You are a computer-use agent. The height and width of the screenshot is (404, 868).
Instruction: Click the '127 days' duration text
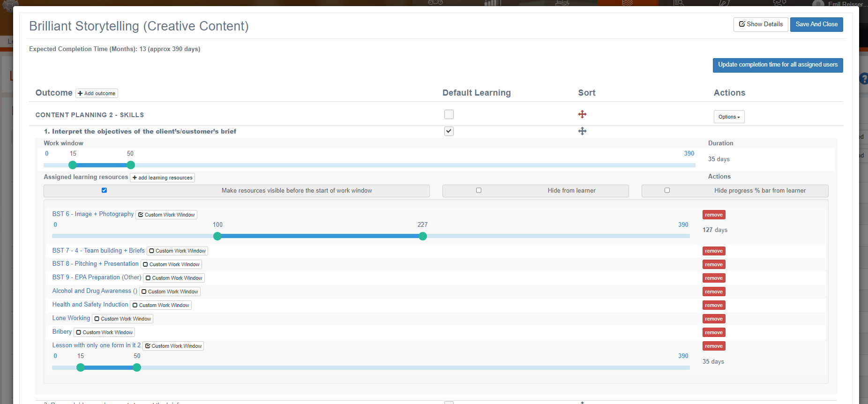(715, 230)
